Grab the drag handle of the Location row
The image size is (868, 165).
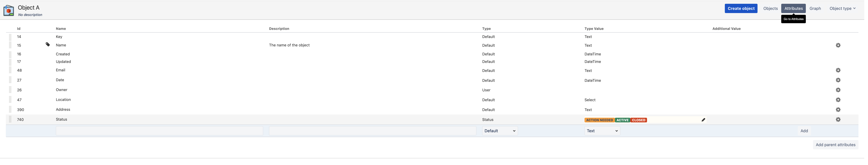coord(10,100)
